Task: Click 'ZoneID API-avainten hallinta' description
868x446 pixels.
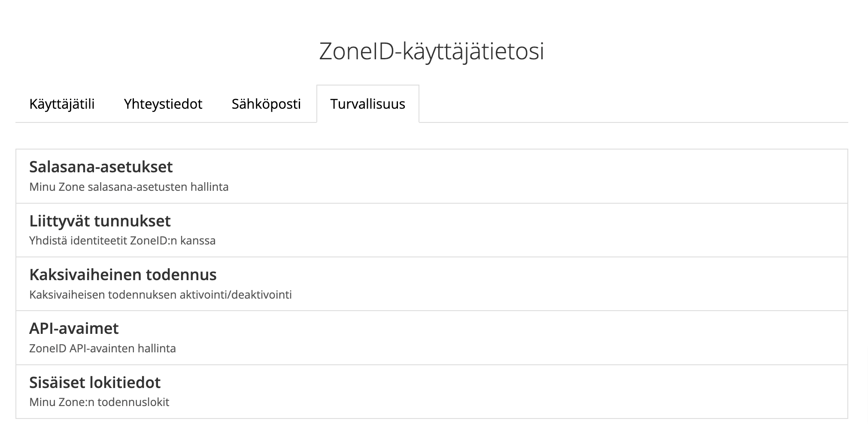Action: 103,348
